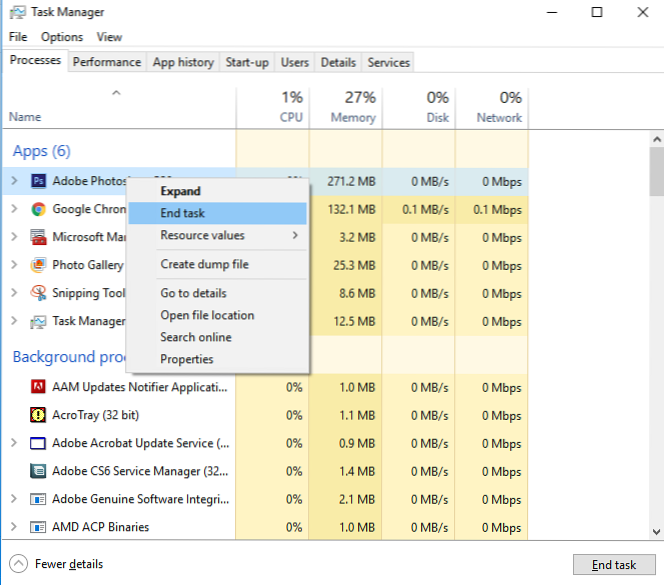Expand Adobe Genuine Software Integrity row
Screen dimensions: 664x586
(14, 499)
